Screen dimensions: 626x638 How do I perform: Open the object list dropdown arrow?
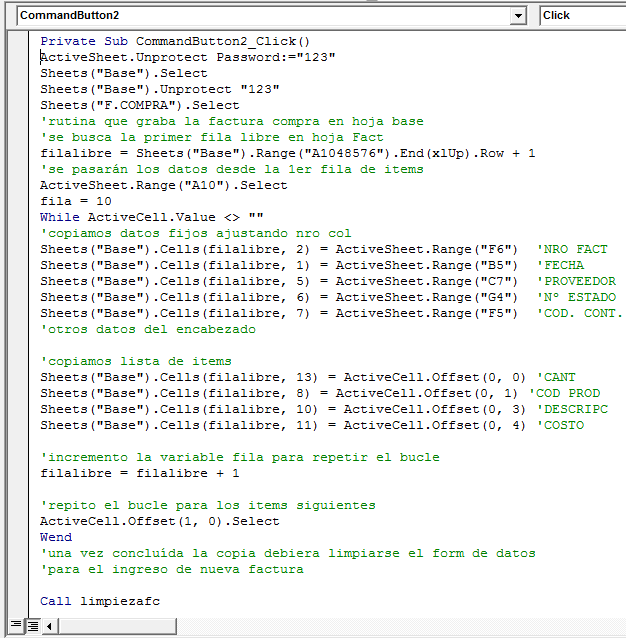[517, 16]
